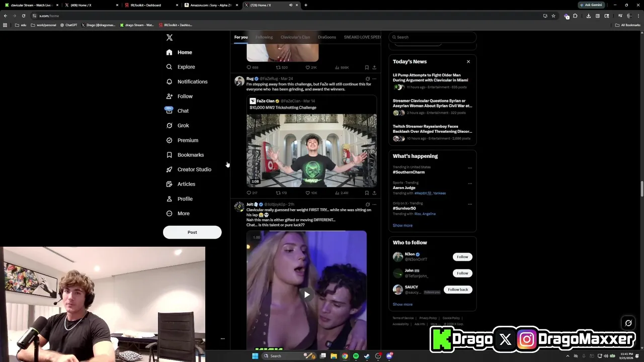Open the floating Grok button
The image size is (644, 362).
click(628, 323)
